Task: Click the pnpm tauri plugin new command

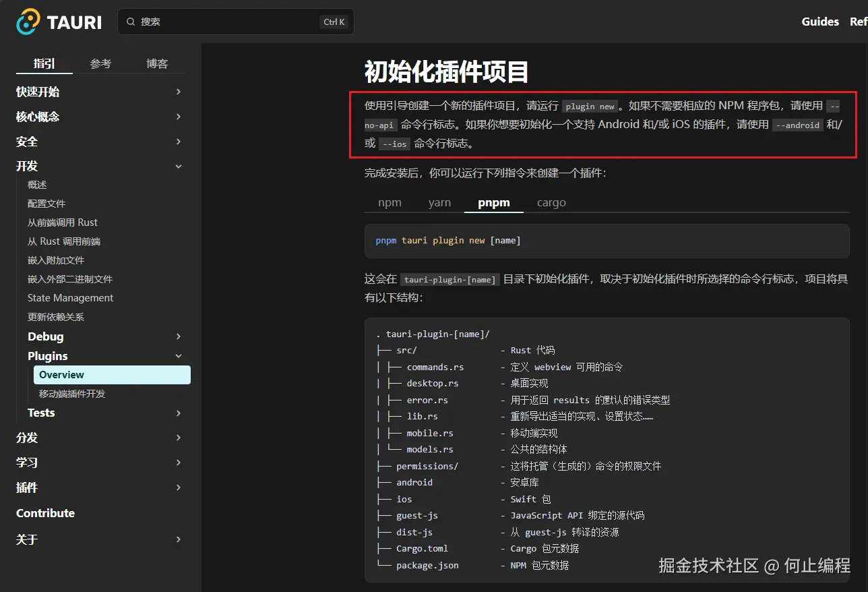Action: coord(448,241)
